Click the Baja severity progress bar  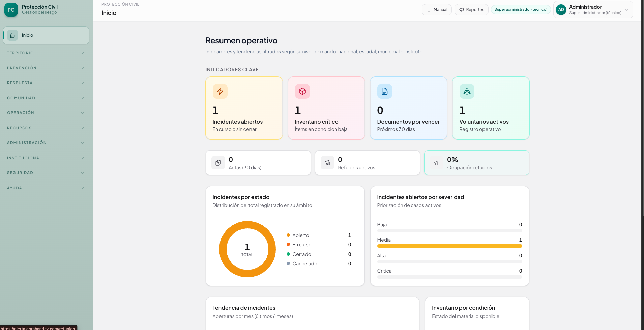click(x=449, y=231)
